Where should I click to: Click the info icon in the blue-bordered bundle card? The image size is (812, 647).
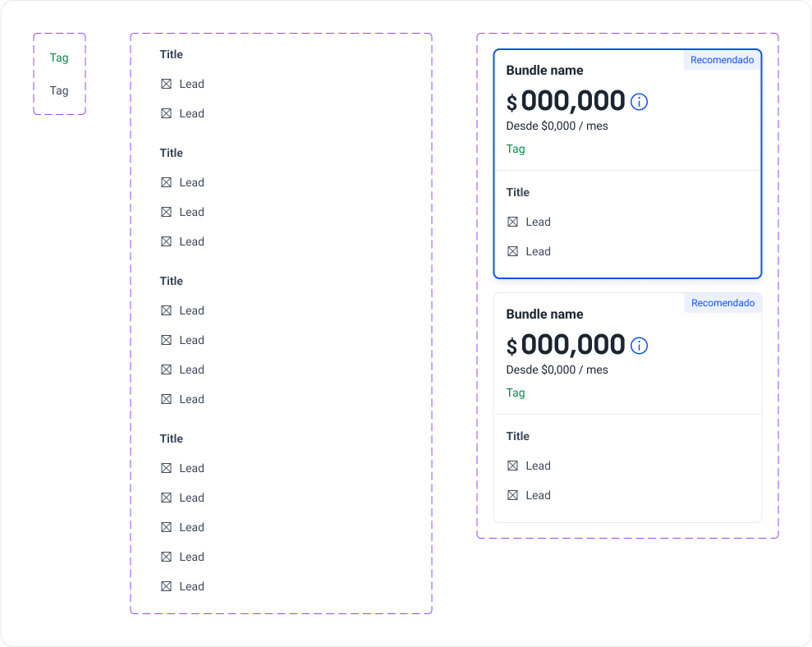click(x=640, y=102)
